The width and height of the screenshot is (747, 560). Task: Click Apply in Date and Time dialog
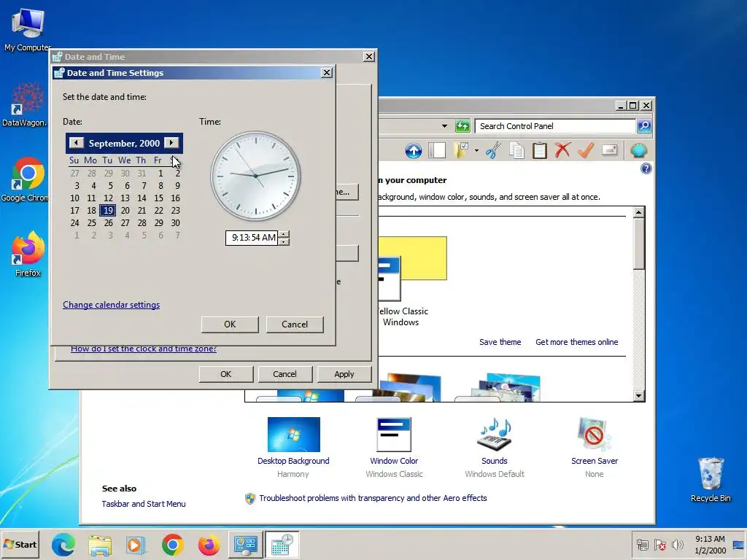pos(344,374)
